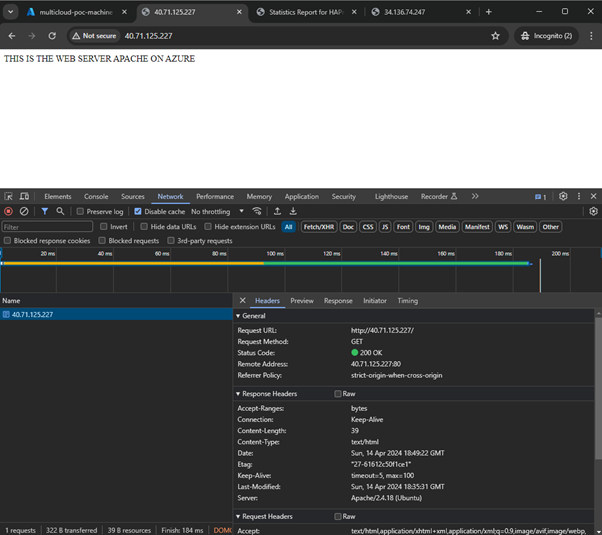
Task: Reload the page in browser toolbar
Action: click(52, 36)
